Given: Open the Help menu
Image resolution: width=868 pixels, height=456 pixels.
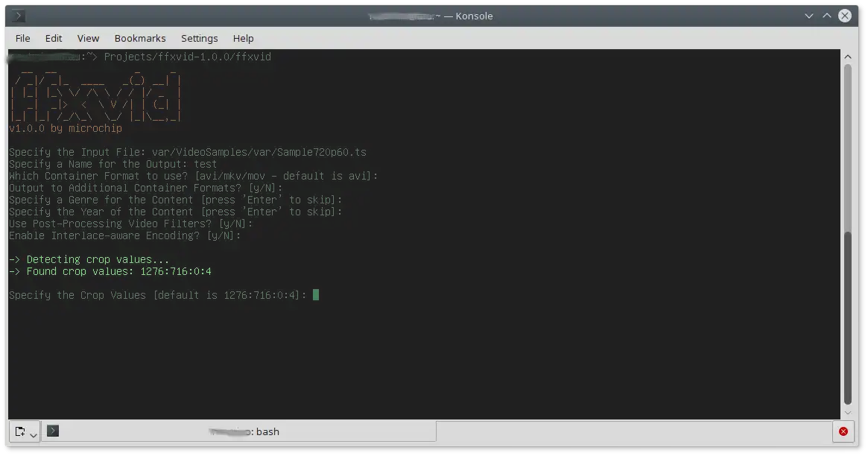Looking at the screenshot, I should (x=243, y=38).
